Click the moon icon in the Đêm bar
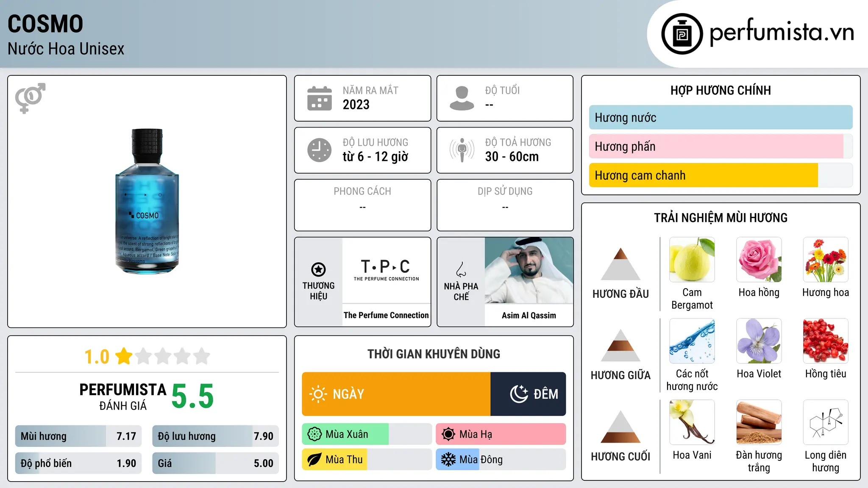868x488 pixels. (519, 394)
